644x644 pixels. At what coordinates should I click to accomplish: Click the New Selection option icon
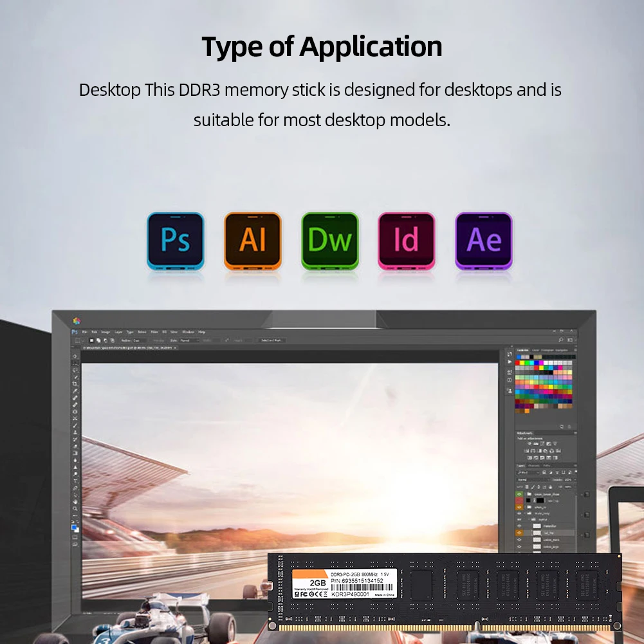point(91,340)
